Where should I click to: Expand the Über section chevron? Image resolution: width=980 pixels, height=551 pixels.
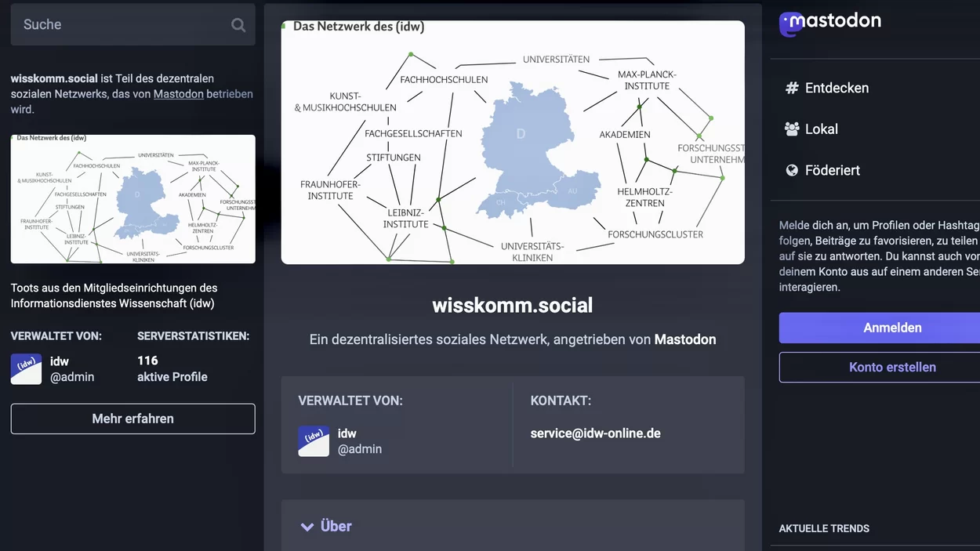coord(307,527)
